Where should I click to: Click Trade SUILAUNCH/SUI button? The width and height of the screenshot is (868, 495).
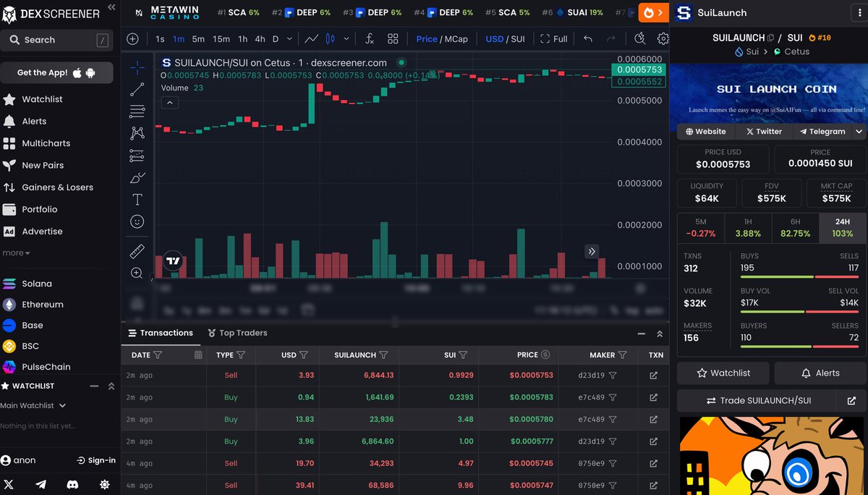tap(757, 400)
